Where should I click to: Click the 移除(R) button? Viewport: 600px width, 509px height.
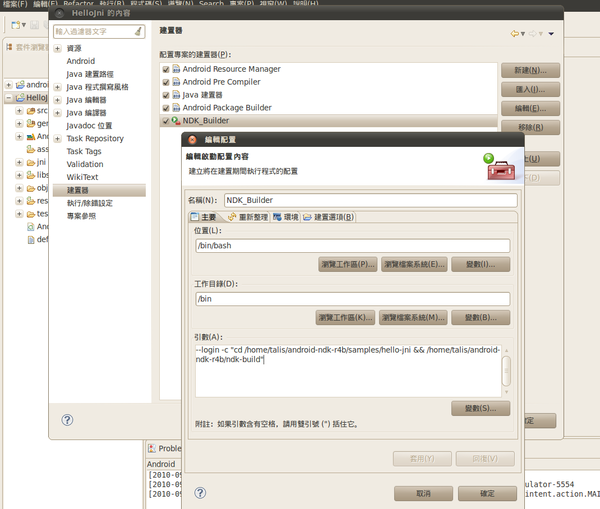tap(530, 127)
